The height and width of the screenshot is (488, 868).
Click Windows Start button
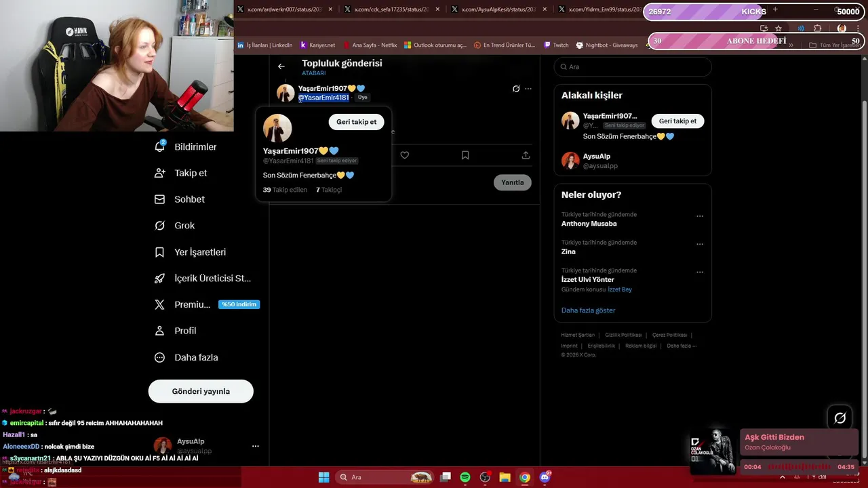click(x=323, y=477)
